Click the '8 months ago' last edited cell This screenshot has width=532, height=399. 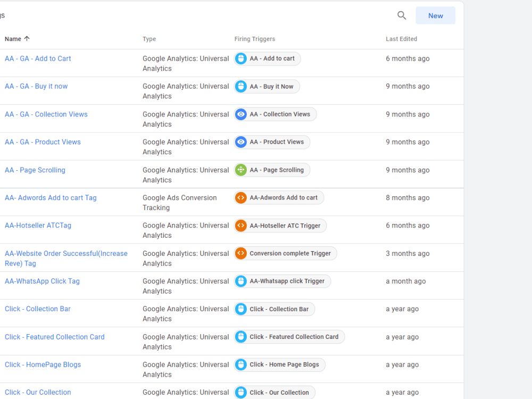(x=408, y=197)
